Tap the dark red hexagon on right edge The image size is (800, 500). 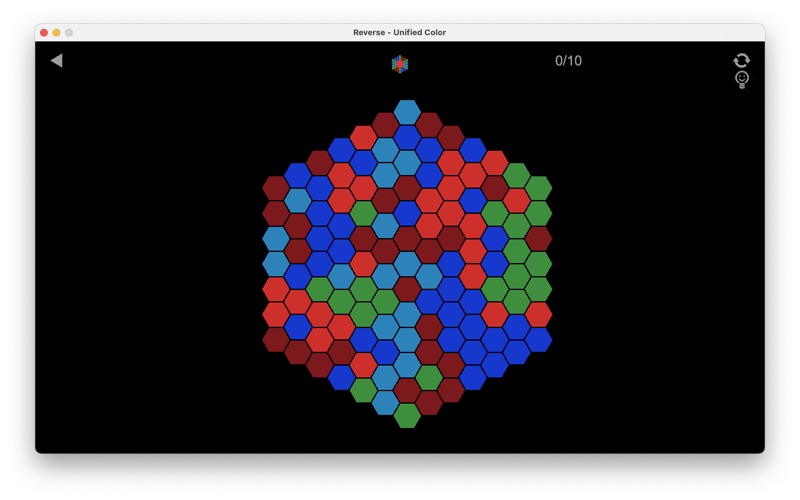[x=538, y=238]
